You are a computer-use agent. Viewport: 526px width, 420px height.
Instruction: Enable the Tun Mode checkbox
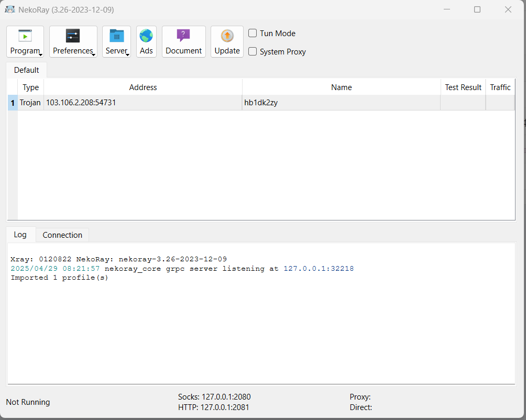click(x=253, y=33)
